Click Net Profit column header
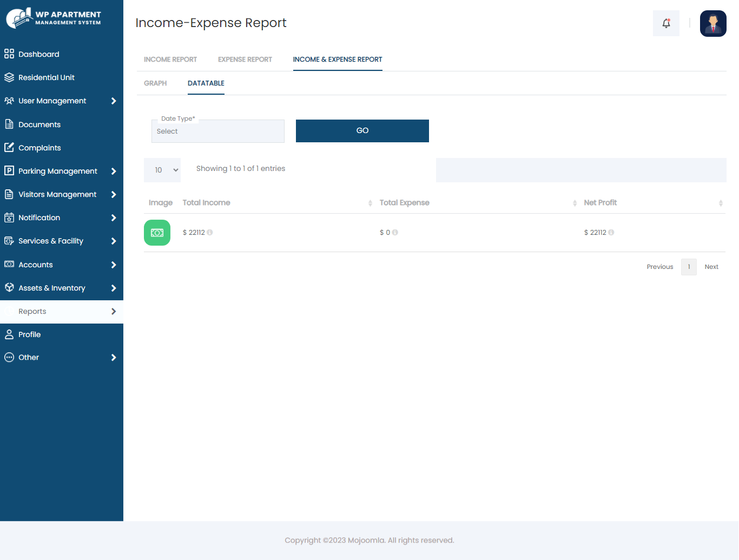739x560 pixels. tap(601, 203)
